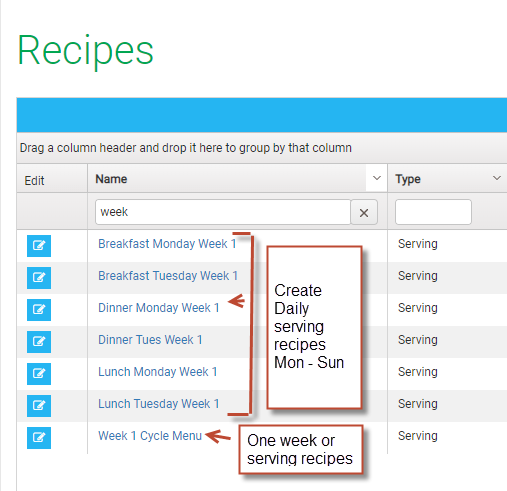Viewport: 507px width, 491px height.
Task: Sort by the Name column header
Action: tap(111, 179)
